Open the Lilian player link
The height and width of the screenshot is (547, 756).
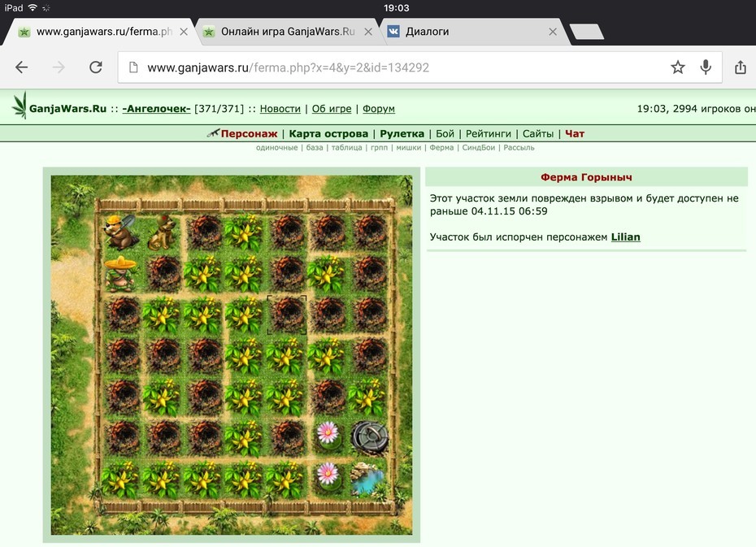(x=626, y=237)
